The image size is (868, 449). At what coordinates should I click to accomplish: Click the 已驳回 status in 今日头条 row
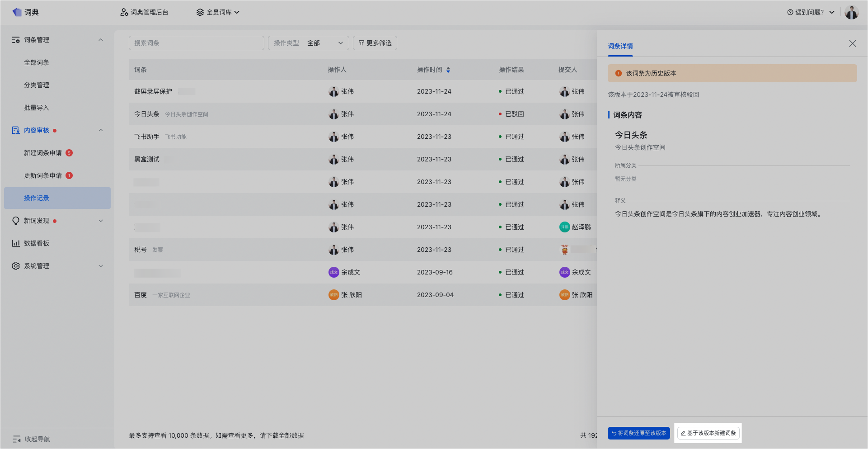point(511,114)
